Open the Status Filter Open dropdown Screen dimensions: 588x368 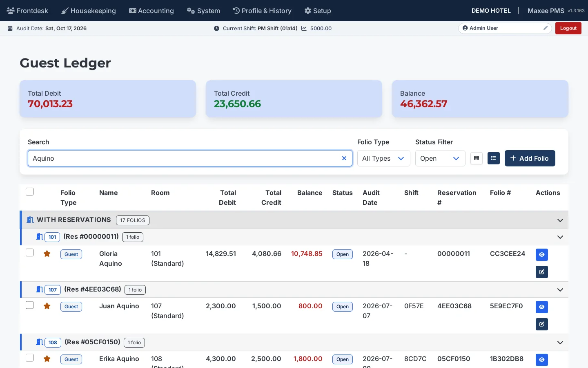[440, 158]
